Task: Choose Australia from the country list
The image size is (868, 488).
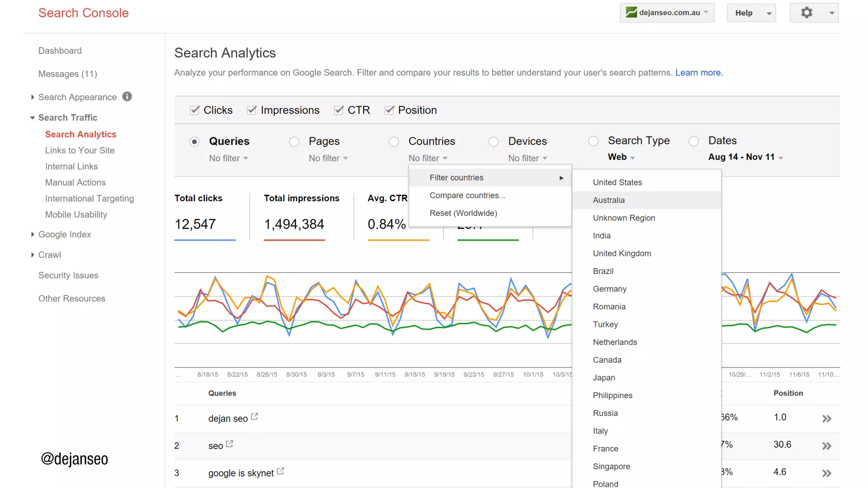Action: pyautogui.click(x=609, y=200)
